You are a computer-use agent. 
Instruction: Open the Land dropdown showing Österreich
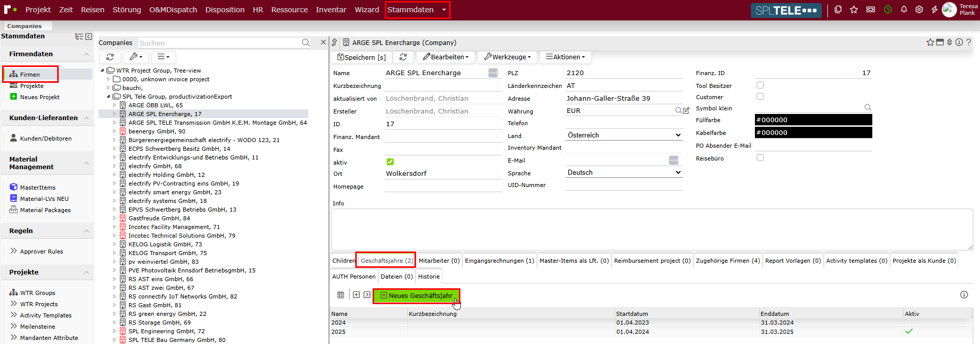tap(624, 135)
